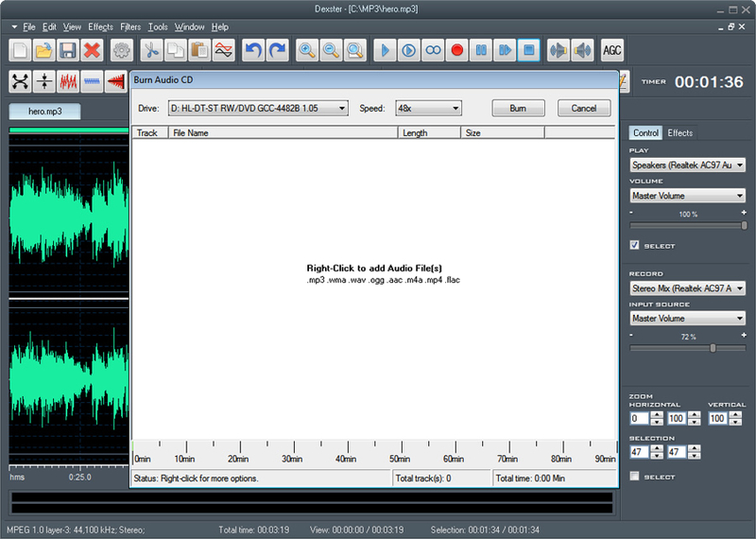Click the Vertical zoom field showing 100
Viewport: 756px width, 539px height.
[x=717, y=418]
